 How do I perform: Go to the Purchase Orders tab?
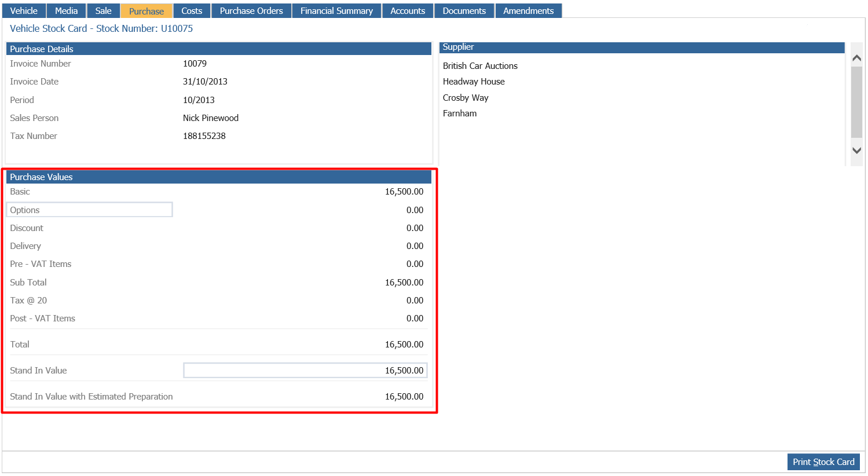[251, 11]
